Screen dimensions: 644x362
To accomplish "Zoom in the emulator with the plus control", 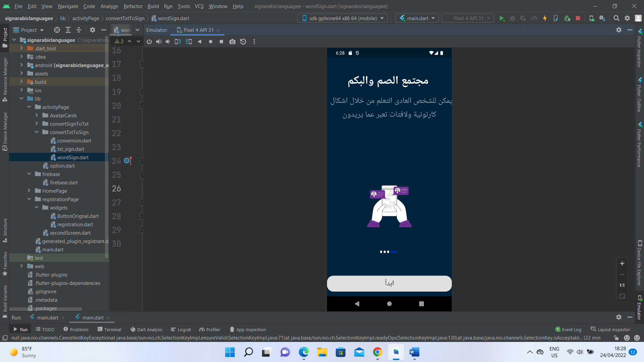I will click(622, 263).
